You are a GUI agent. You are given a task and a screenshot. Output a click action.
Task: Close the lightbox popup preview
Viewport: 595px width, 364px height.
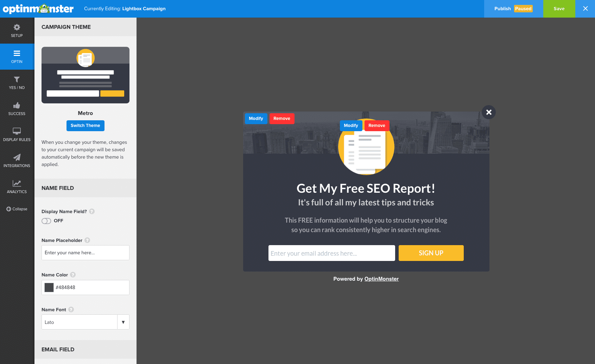[488, 112]
